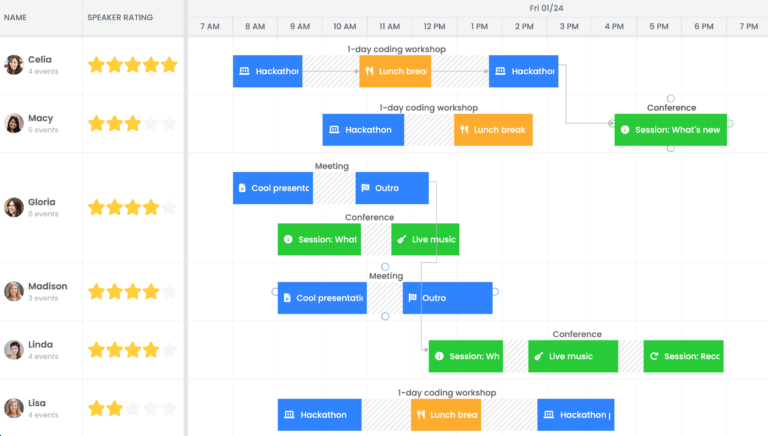Click Celia's '4 events' subtitle
This screenshot has height=436, width=768.
point(43,72)
